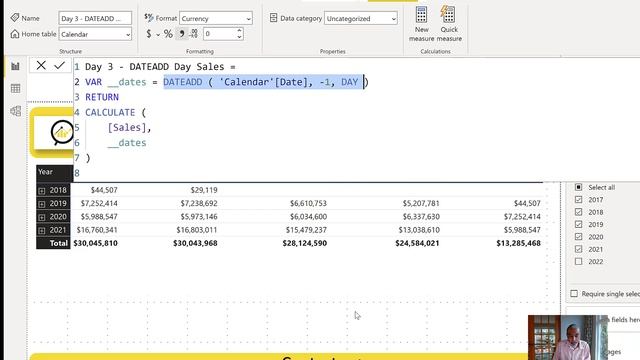This screenshot has height=360, width=640.
Task: Click the CALCULATE function in formula
Action: [x=110, y=112]
